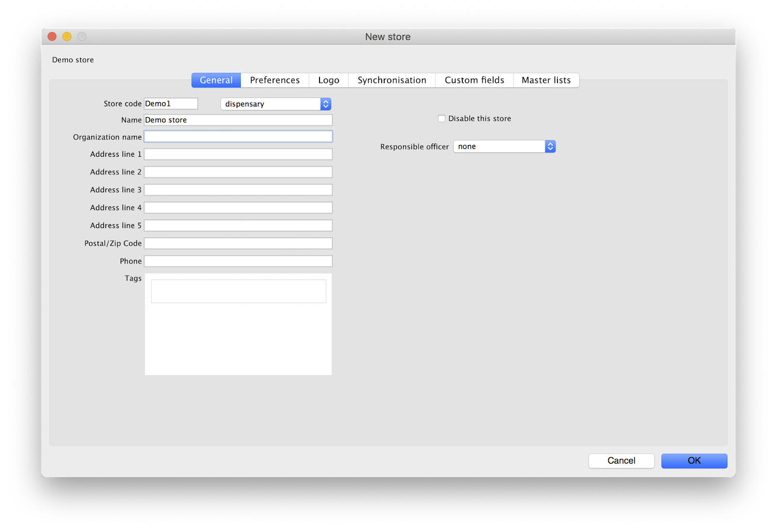This screenshot has height=532, width=777.
Task: Select the Address line 3 field
Action: coord(238,190)
